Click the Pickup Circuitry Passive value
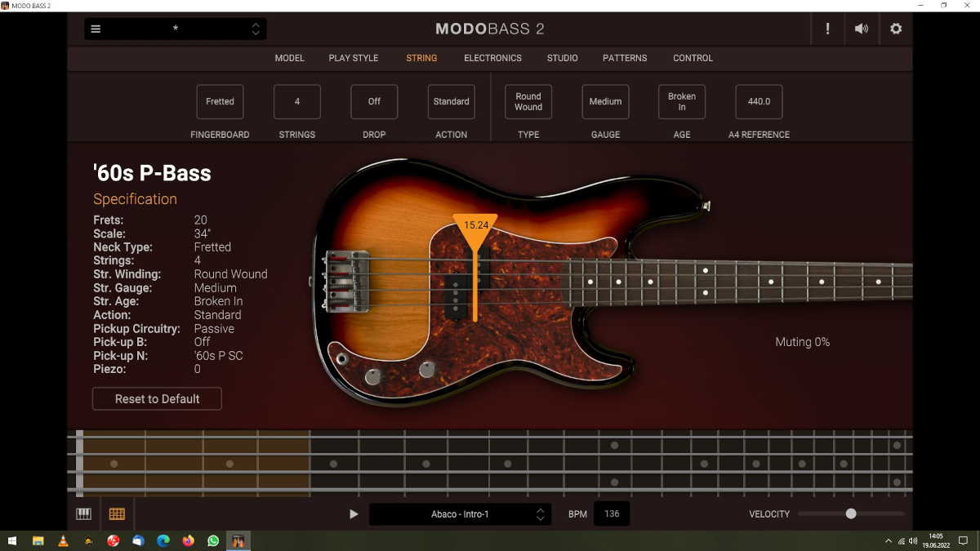Image resolution: width=980 pixels, height=551 pixels. click(x=214, y=329)
